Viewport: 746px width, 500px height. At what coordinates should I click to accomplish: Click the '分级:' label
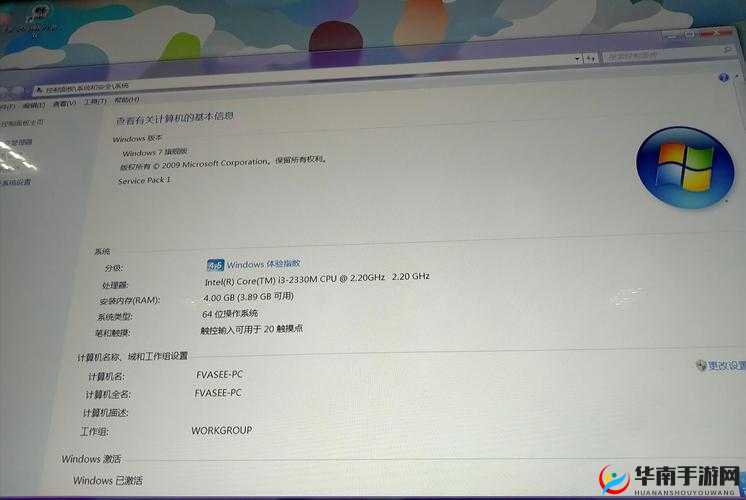(114, 268)
